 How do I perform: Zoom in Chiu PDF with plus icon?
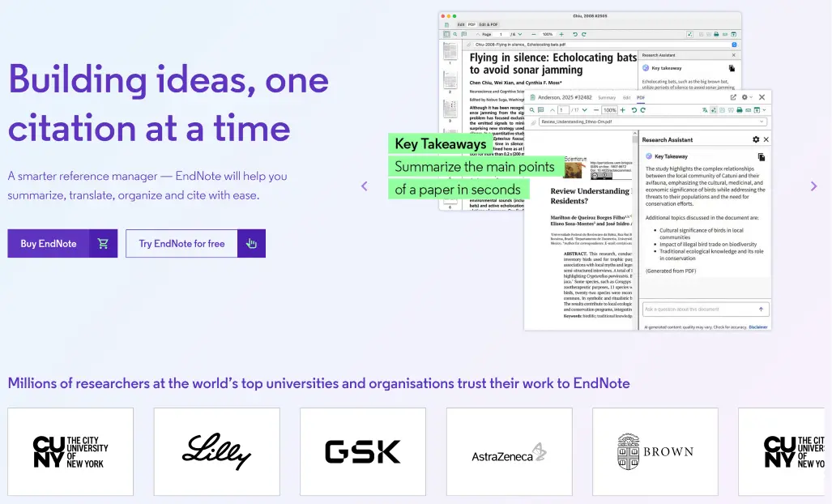point(561,35)
